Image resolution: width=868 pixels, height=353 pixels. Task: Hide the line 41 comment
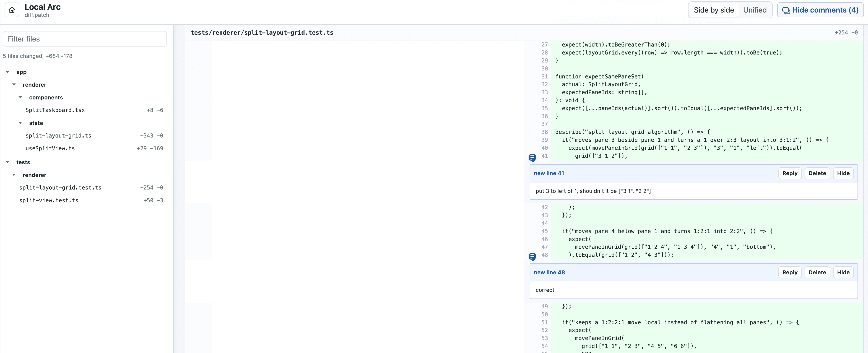tap(843, 173)
